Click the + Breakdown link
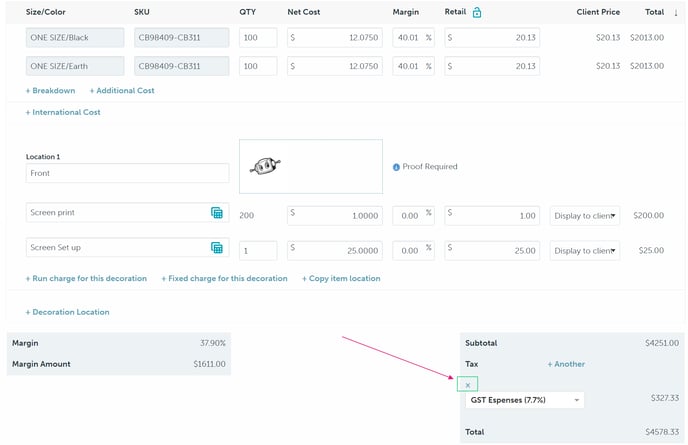Viewport: 688px width, 445px height. tap(50, 90)
